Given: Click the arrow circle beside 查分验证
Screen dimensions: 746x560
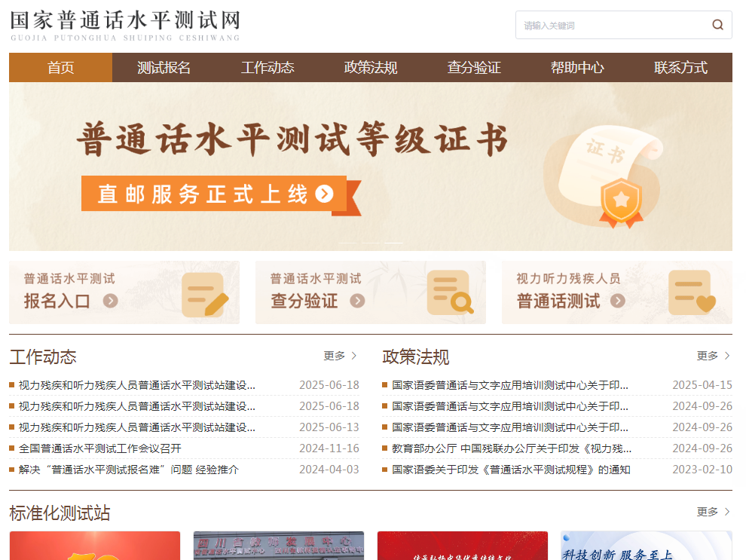Looking at the screenshot, I should pyautogui.click(x=357, y=301).
